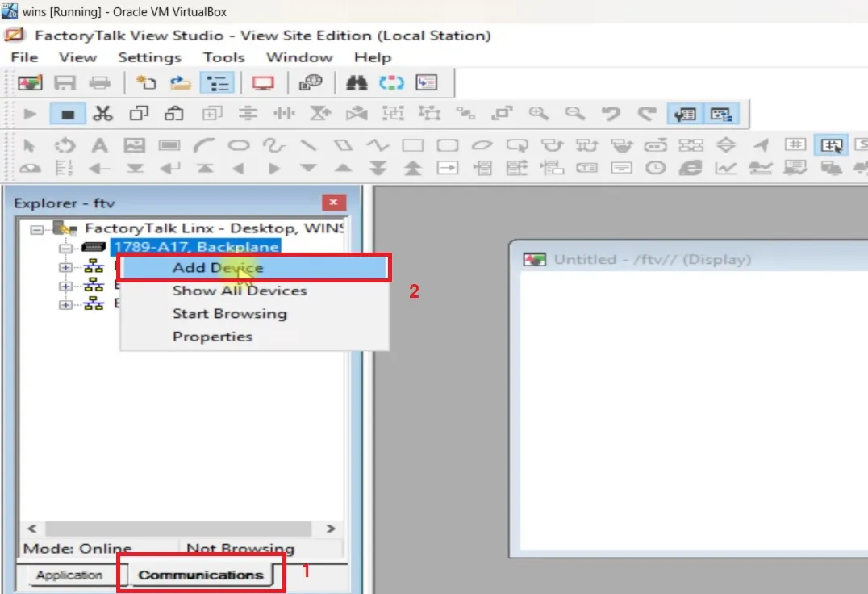The image size is (868, 594).
Task: Click the Find binoculars icon
Action: pyautogui.click(x=355, y=82)
